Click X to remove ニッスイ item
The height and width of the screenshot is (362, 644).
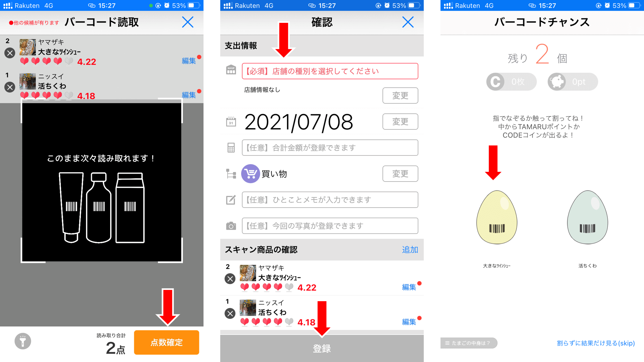coord(10,88)
